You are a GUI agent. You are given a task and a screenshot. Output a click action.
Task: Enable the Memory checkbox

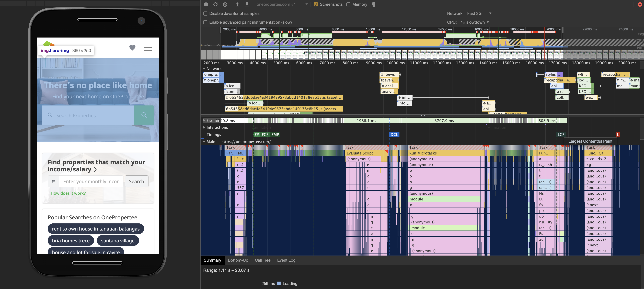click(x=348, y=4)
